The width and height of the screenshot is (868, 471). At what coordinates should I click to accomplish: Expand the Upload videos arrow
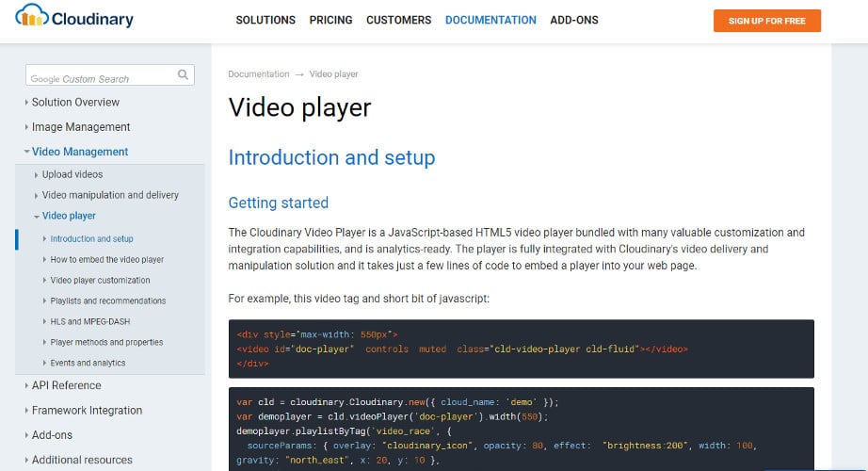36,174
